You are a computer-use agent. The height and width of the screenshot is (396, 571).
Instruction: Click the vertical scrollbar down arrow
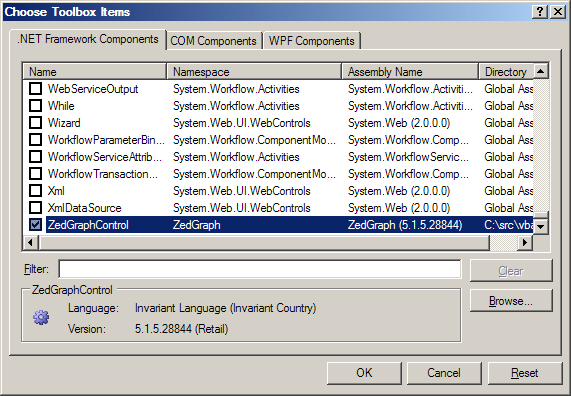click(541, 227)
